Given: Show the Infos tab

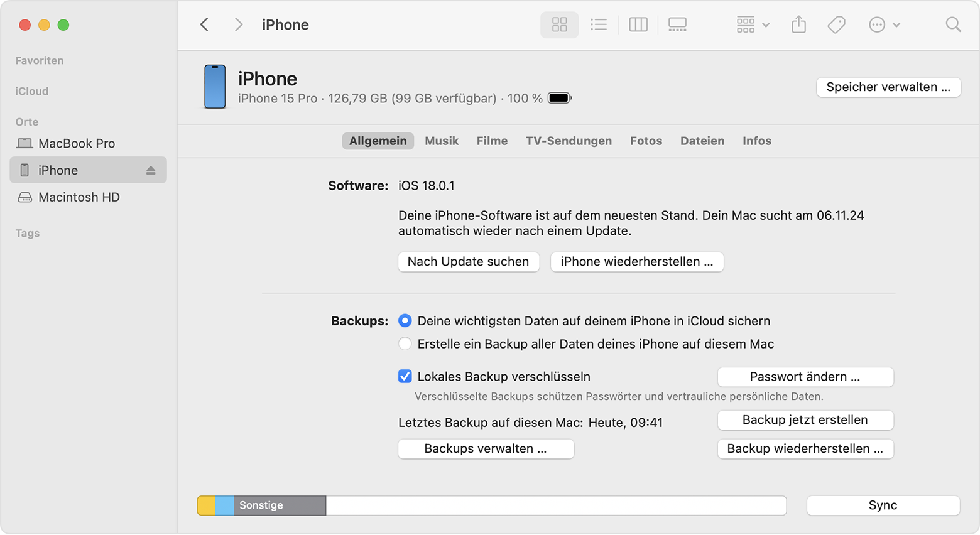Looking at the screenshot, I should point(757,141).
